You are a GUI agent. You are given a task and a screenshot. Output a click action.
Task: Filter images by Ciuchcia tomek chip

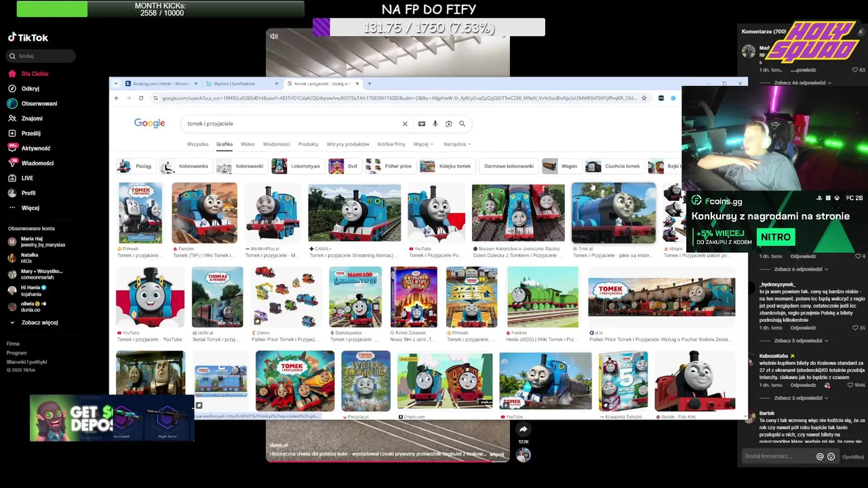pos(613,166)
